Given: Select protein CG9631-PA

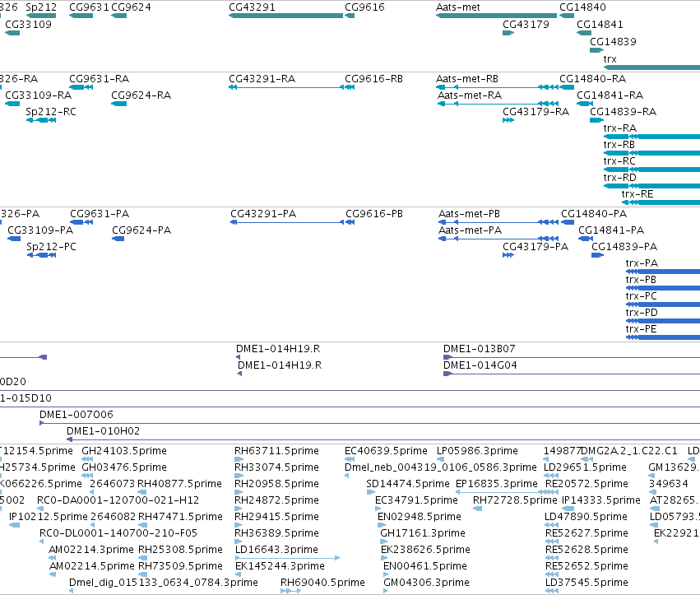Looking at the screenshot, I should pos(100,213).
